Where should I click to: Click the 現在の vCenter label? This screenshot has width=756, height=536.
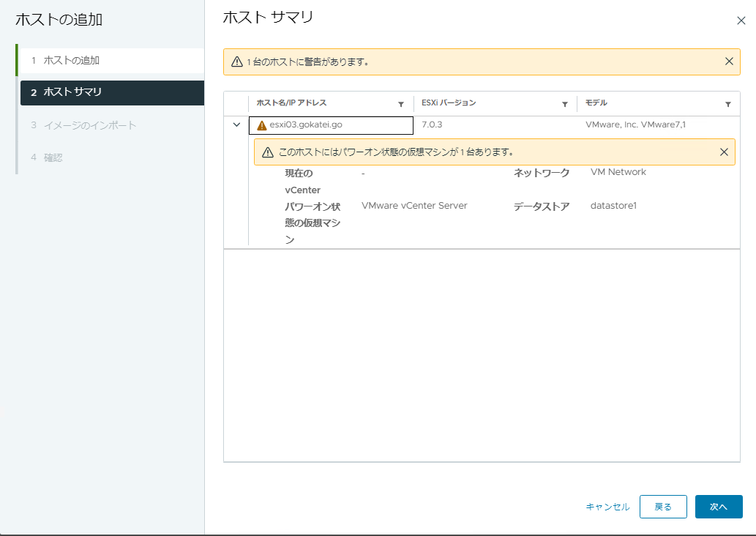[302, 182]
